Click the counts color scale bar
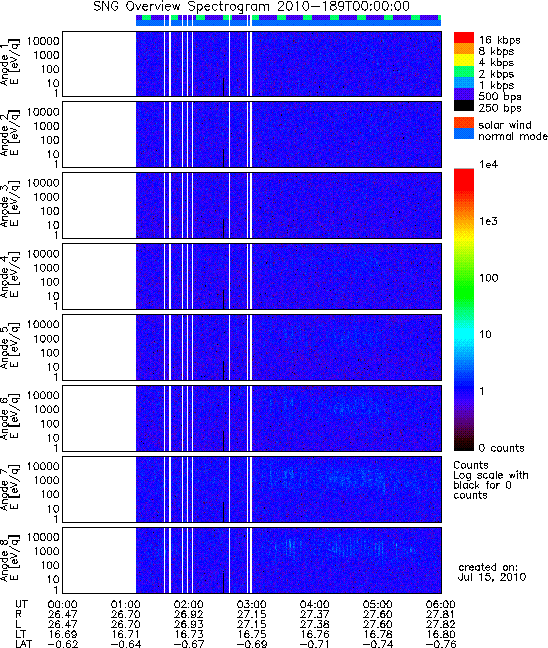This screenshot has height=648, width=548. pyautogui.click(x=464, y=310)
